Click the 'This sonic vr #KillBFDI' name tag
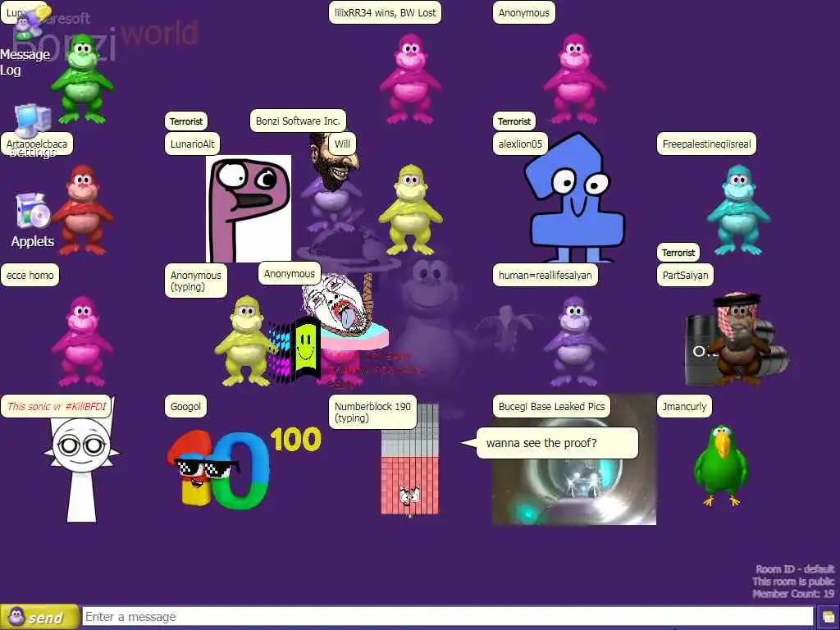 click(57, 406)
